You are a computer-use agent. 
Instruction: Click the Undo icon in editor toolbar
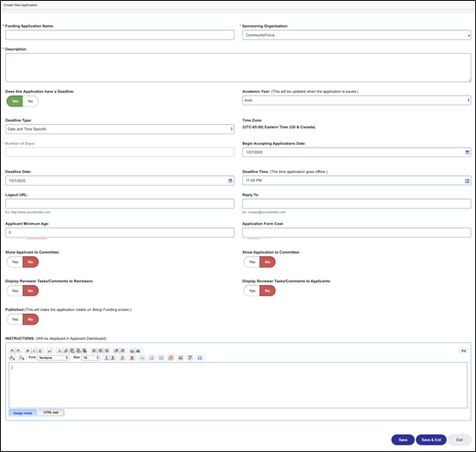click(x=12, y=349)
